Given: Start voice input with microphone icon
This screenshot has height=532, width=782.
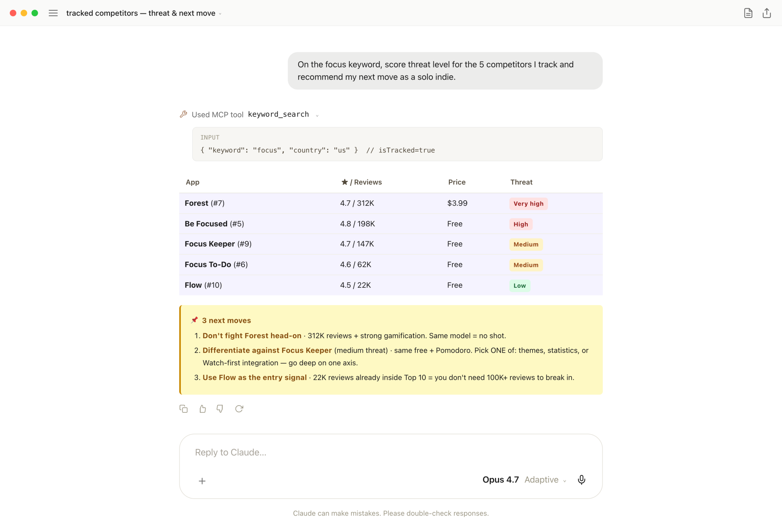Looking at the screenshot, I should click(581, 480).
